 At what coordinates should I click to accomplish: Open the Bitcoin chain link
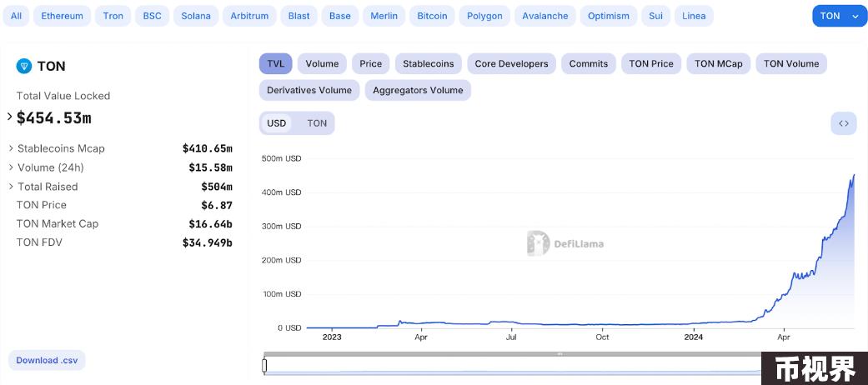[x=432, y=16]
